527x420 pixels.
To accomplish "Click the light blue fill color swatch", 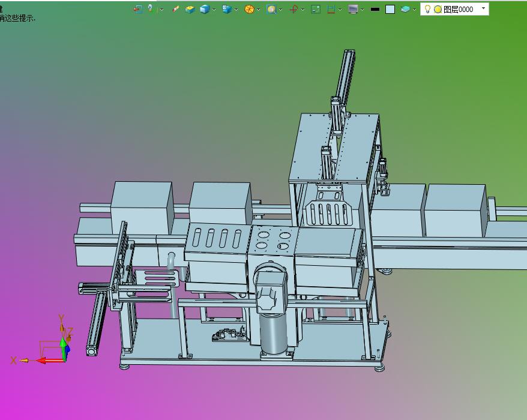I will (390, 10).
